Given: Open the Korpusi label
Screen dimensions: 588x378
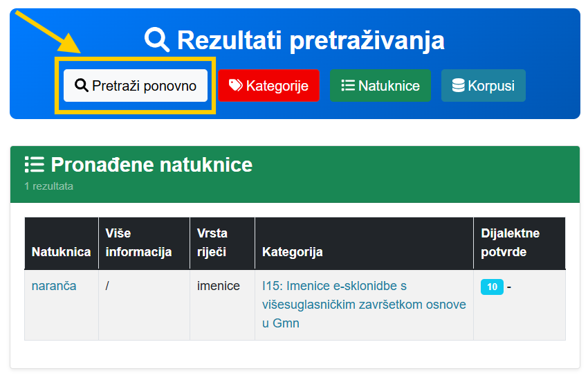Looking at the screenshot, I should 491,86.
